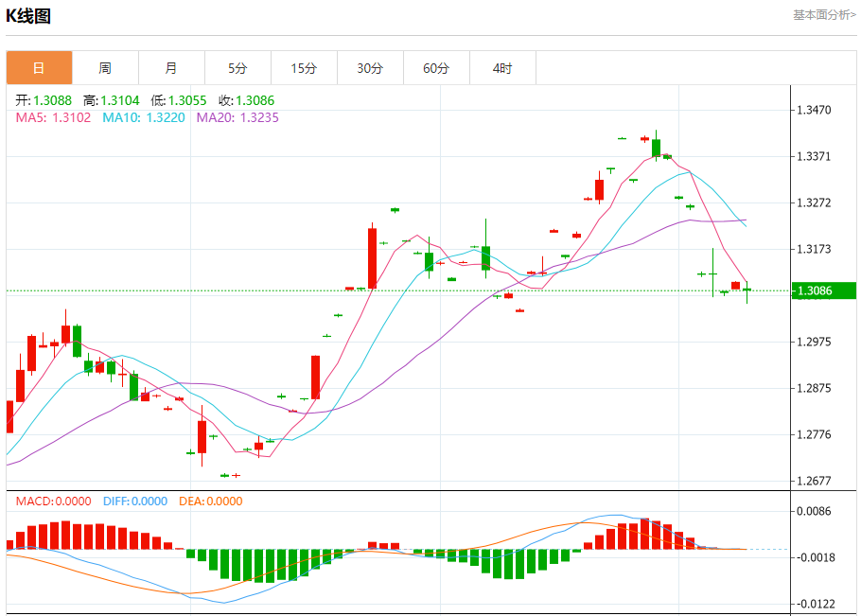
Task: Click the K线图 heading
Action: tap(28, 16)
